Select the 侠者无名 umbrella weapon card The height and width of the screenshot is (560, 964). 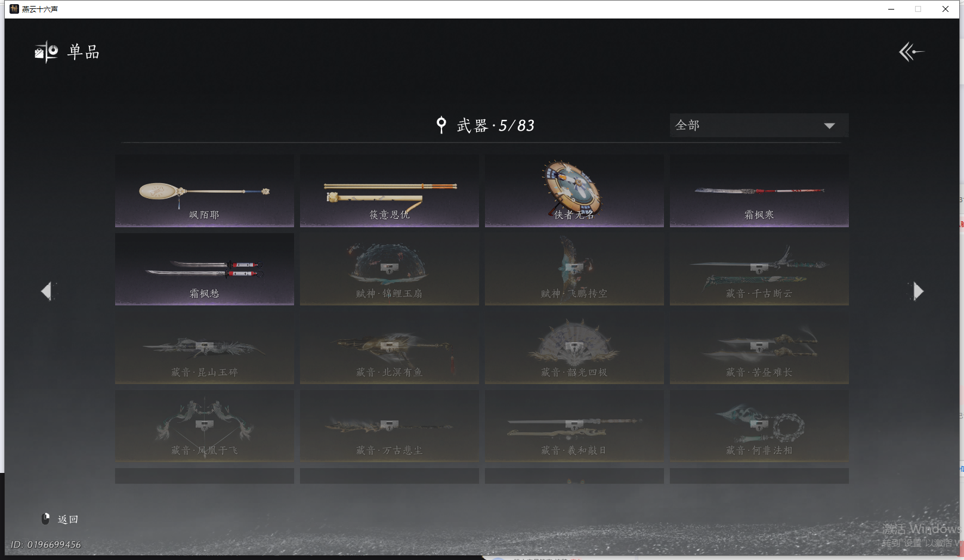pos(574,191)
